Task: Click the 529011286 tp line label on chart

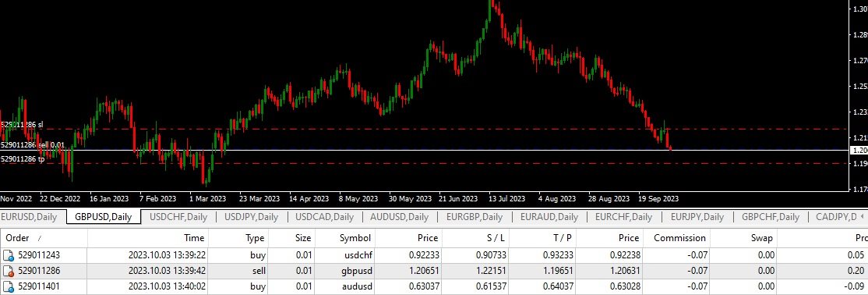Action: coord(22,158)
